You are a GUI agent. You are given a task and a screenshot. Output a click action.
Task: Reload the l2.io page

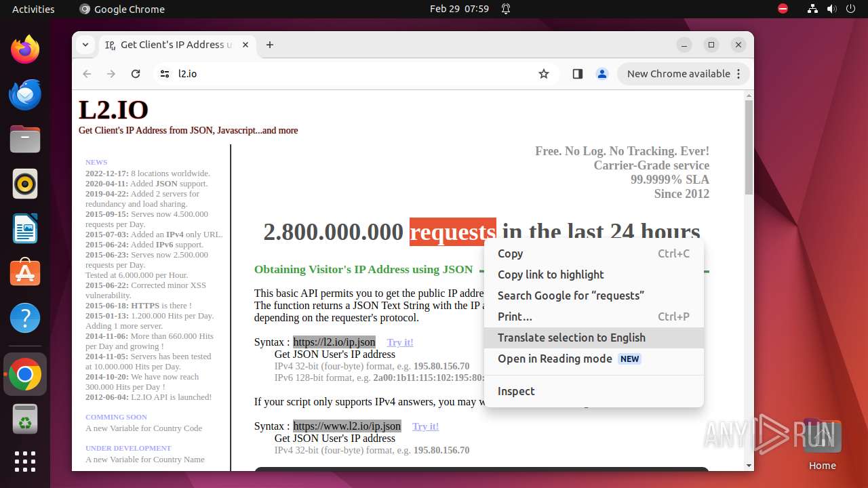coord(136,74)
